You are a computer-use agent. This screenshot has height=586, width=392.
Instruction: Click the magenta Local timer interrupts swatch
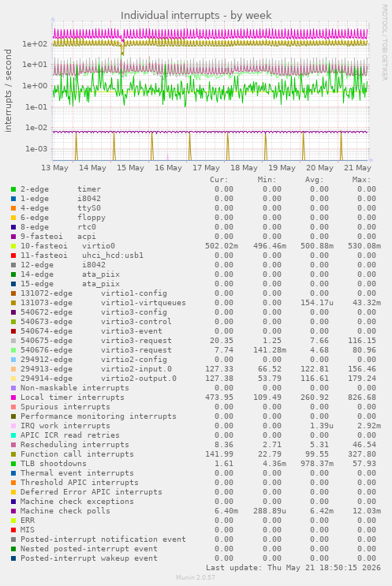[x=13, y=398]
